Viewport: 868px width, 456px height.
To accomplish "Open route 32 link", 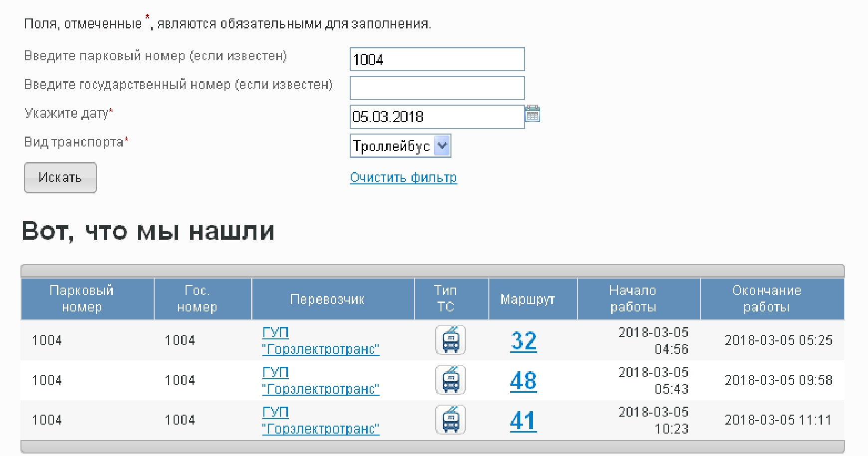I will point(523,341).
